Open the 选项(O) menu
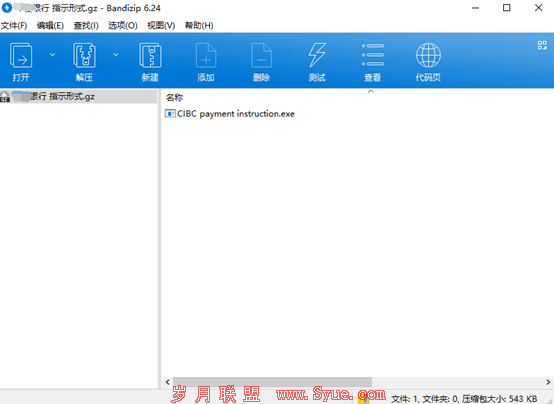This screenshot has width=554, height=404. coord(123,25)
